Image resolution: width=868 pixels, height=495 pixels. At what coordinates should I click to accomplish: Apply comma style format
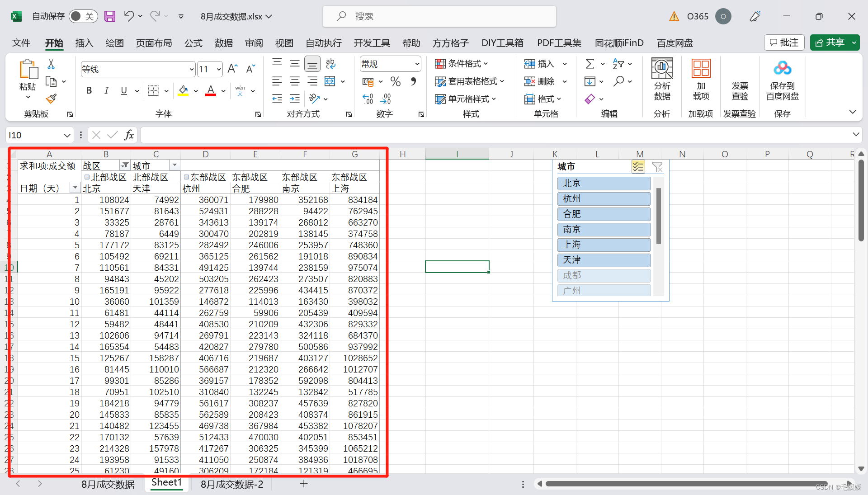(413, 81)
